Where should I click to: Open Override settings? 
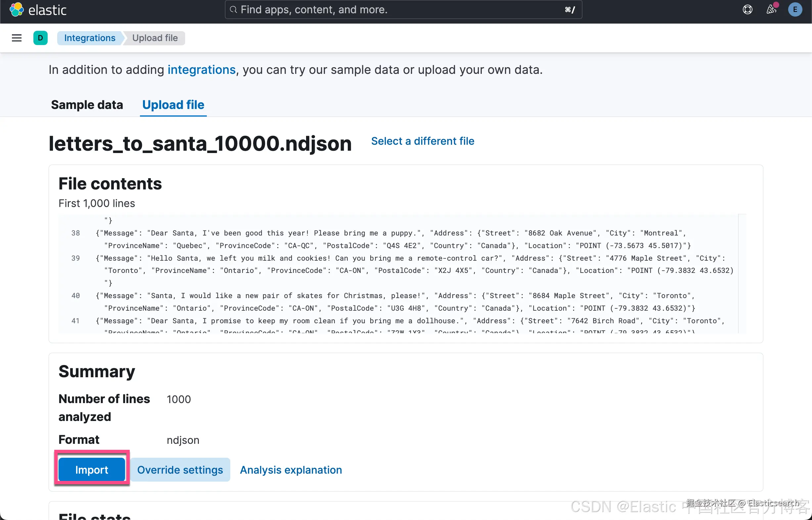180,470
